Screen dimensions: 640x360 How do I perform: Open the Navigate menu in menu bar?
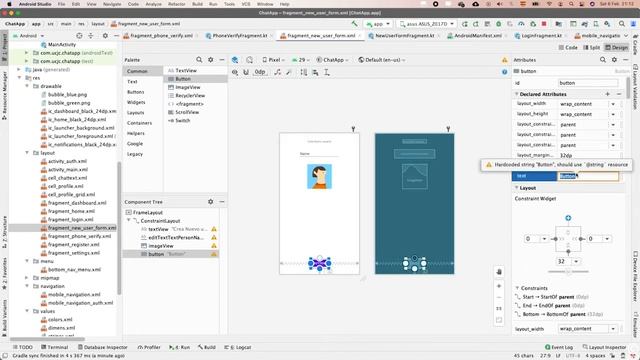[112, 4]
